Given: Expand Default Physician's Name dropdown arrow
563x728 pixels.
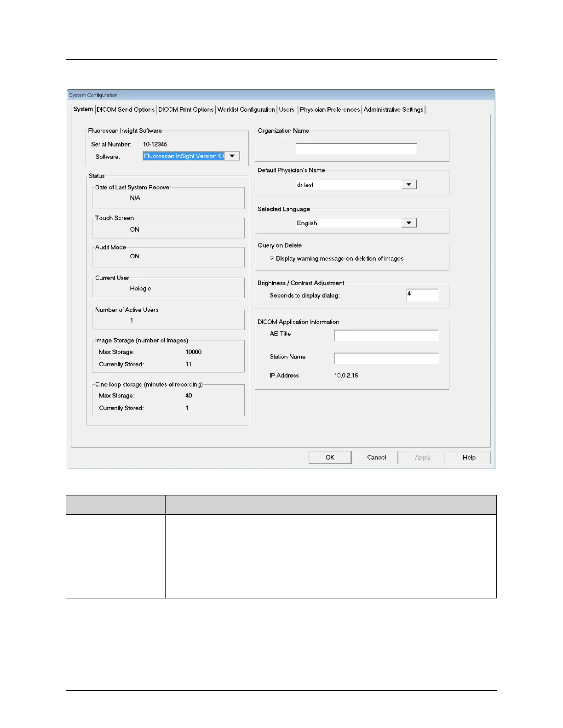Looking at the screenshot, I should (x=409, y=184).
